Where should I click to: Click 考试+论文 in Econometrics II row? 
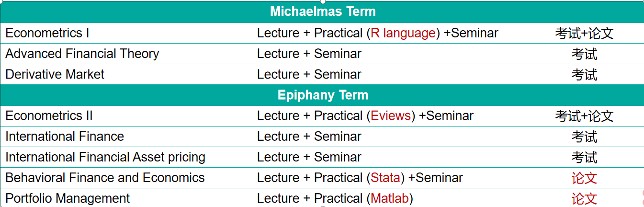pyautogui.click(x=585, y=116)
